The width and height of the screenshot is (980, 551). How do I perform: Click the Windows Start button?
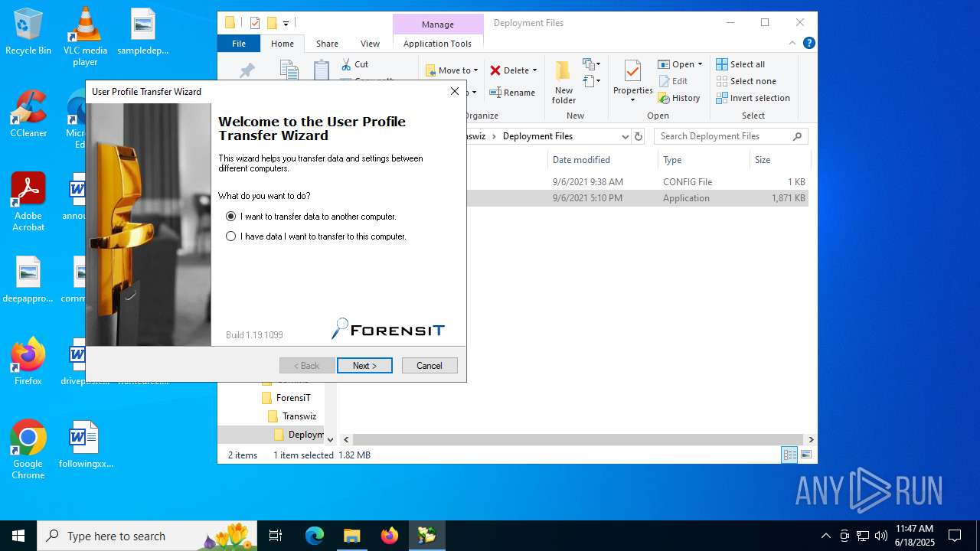tap(18, 536)
